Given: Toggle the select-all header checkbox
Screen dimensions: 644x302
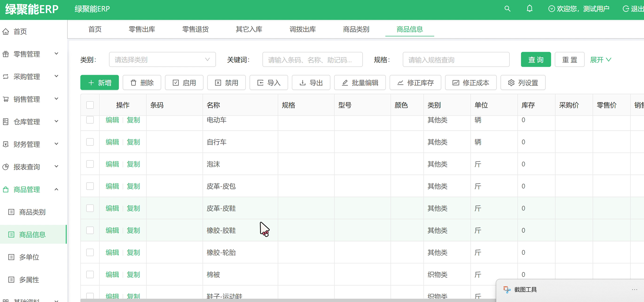Looking at the screenshot, I should [90, 105].
